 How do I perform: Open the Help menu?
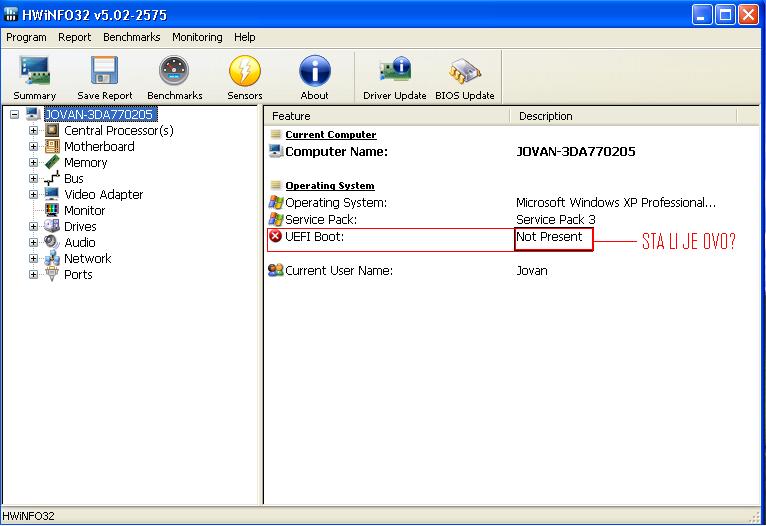244,37
